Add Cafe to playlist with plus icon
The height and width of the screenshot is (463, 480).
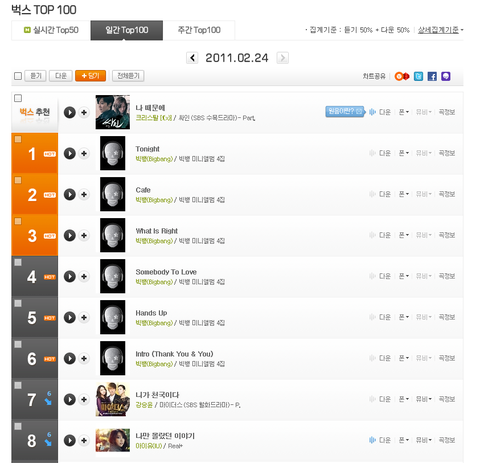84,194
